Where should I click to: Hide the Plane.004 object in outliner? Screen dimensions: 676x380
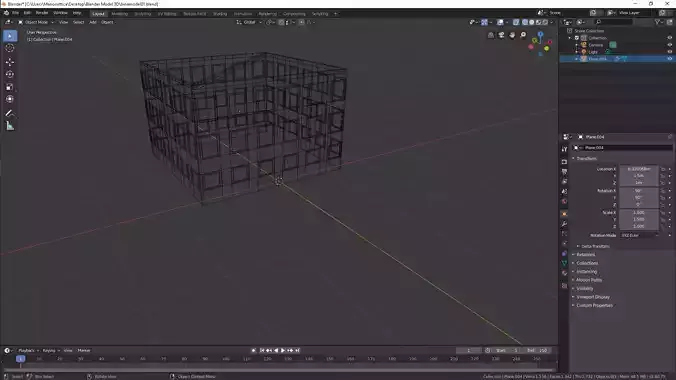pyautogui.click(x=670, y=59)
